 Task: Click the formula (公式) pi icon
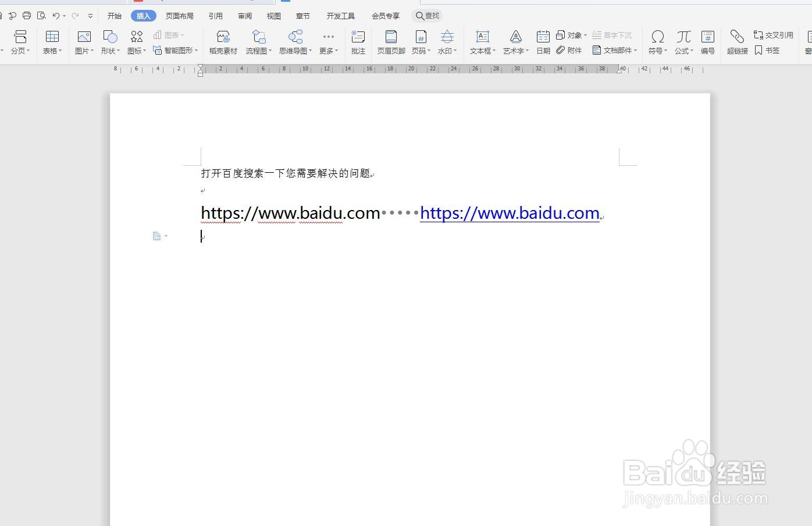coord(683,37)
